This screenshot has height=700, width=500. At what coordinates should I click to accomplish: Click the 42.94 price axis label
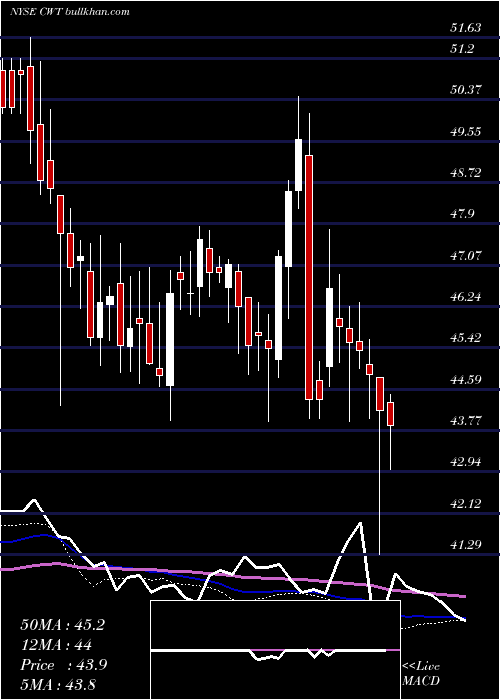(x=466, y=462)
